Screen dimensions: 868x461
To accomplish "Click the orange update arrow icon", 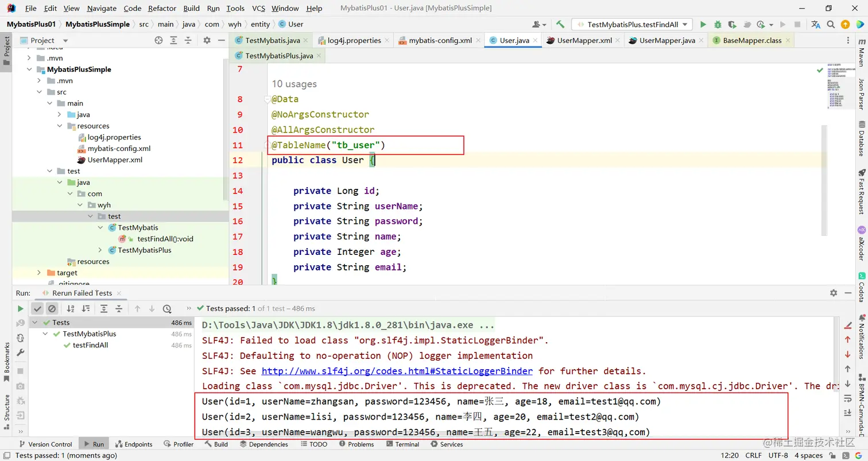I will [x=845, y=25].
